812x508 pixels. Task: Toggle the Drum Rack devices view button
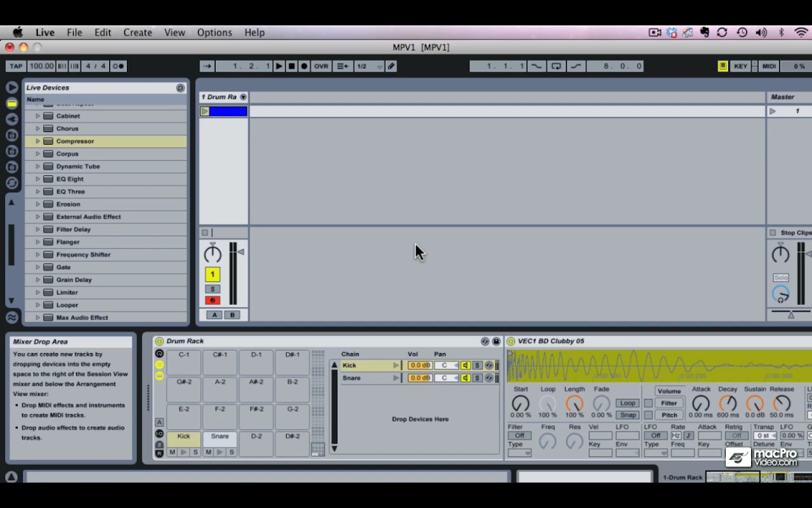tap(159, 376)
